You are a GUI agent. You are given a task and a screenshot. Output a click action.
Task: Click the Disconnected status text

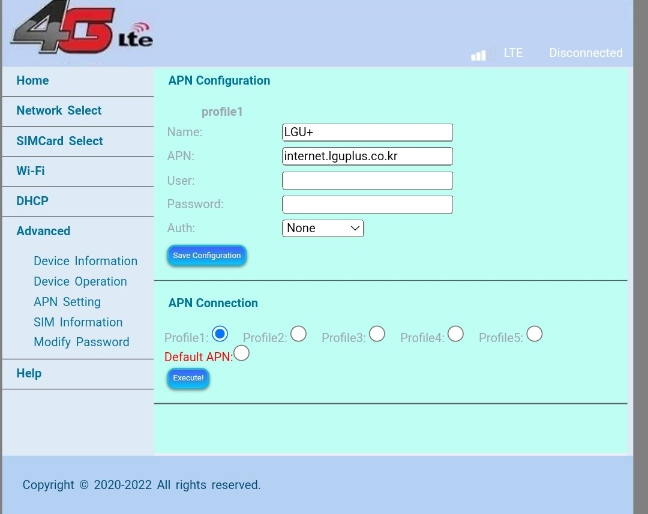coord(586,53)
